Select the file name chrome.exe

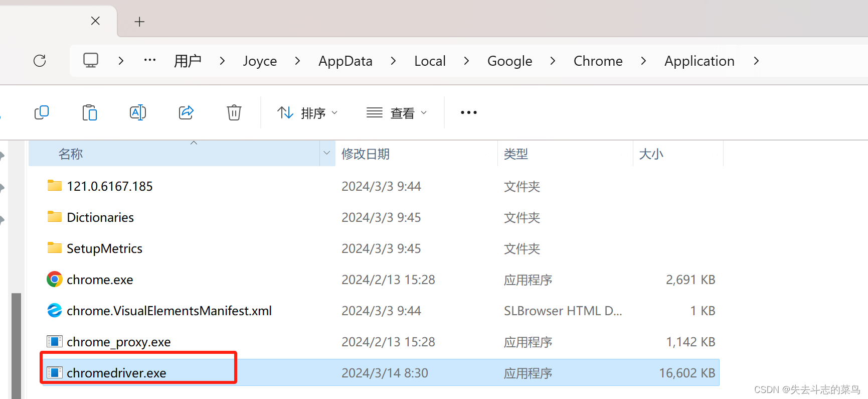[x=100, y=280]
